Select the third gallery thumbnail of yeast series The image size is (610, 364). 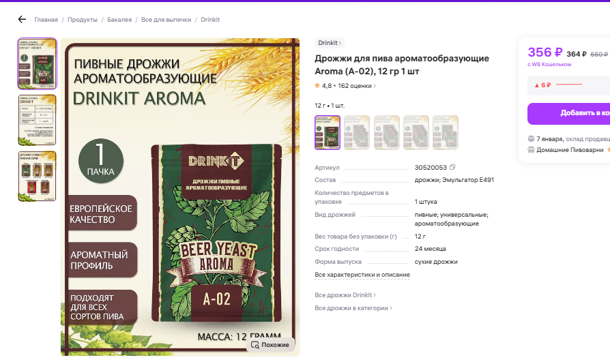click(38, 177)
